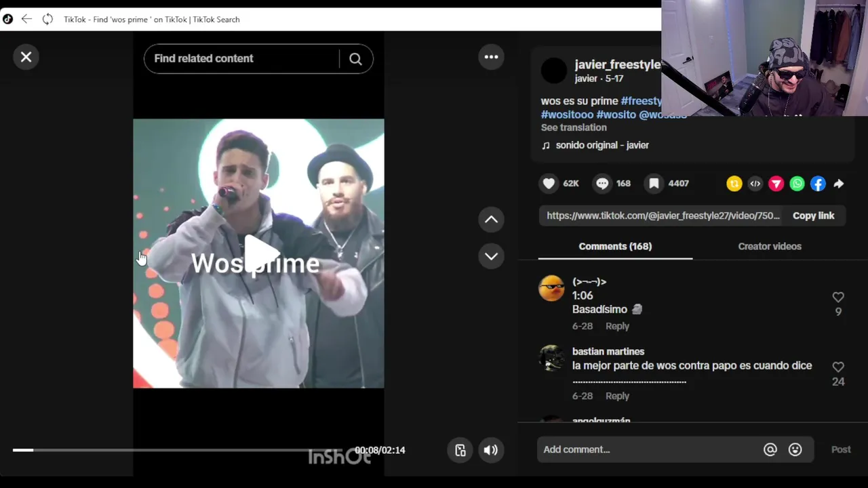Click the red send to friends icon
This screenshot has width=868, height=488.
776,184
